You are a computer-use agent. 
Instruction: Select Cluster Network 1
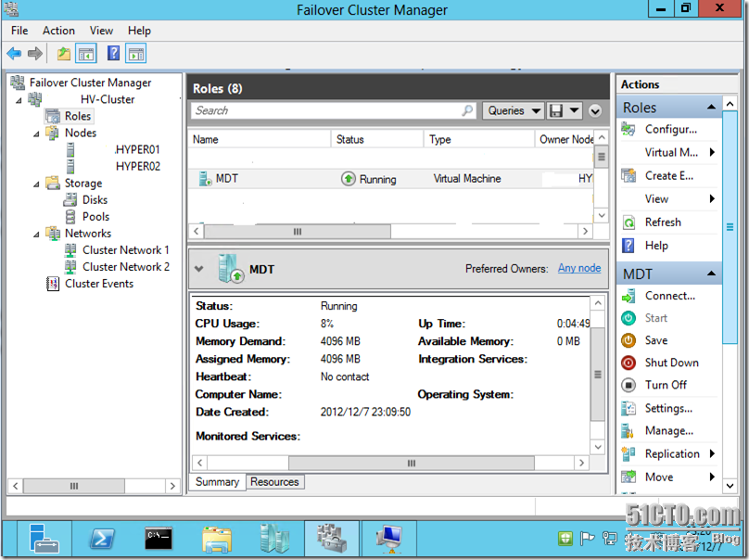[x=126, y=250]
